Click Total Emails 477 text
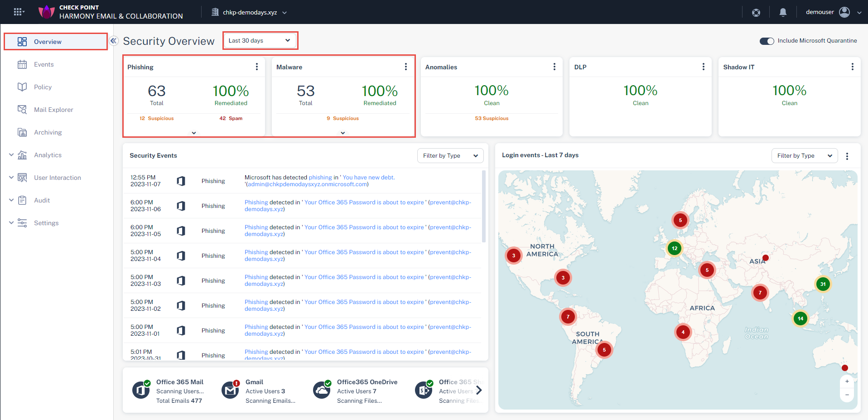 pyautogui.click(x=179, y=401)
